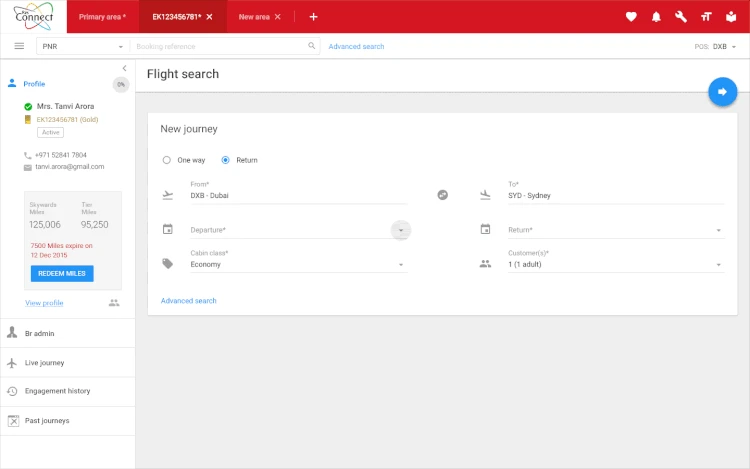Click the blue forward arrow button
This screenshot has height=469, width=750.
[722, 92]
